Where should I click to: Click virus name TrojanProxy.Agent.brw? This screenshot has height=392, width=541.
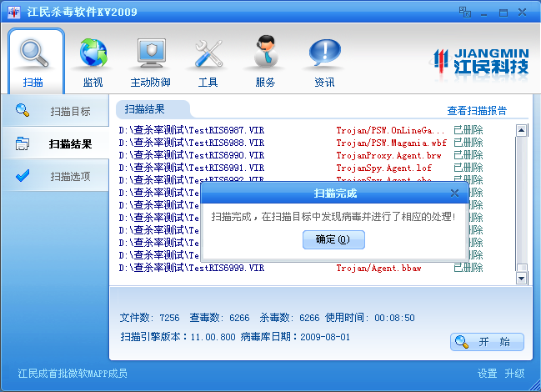click(x=388, y=155)
